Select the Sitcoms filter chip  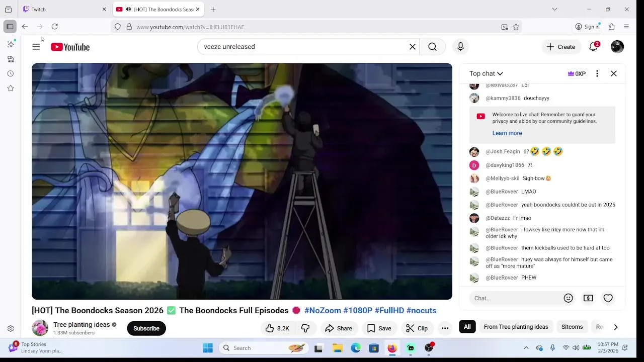572,327
